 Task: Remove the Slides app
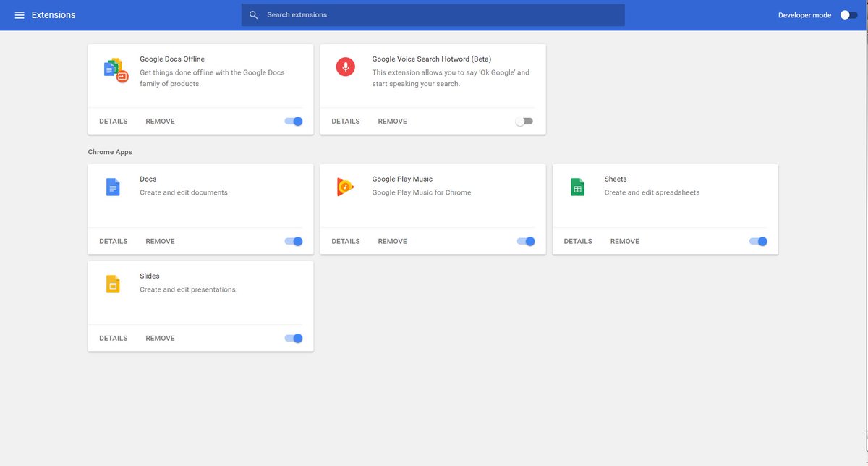160,339
